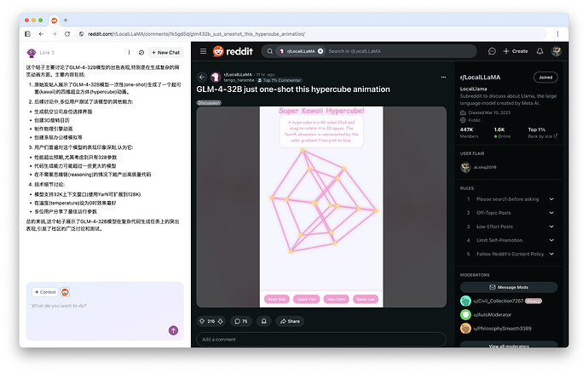Open u/Civil_Collection7267 moderator profile
Viewport: 588px width, 373px height.
(x=498, y=301)
